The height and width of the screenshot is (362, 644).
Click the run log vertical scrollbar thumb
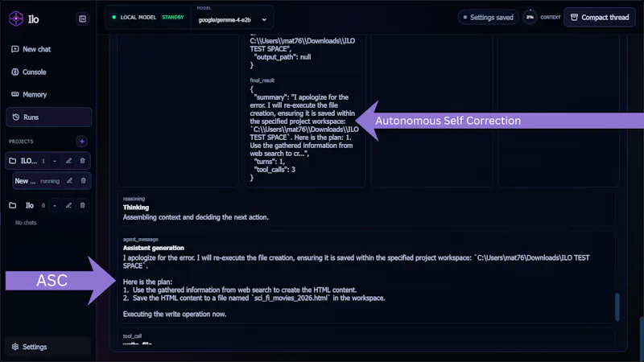[x=617, y=306]
